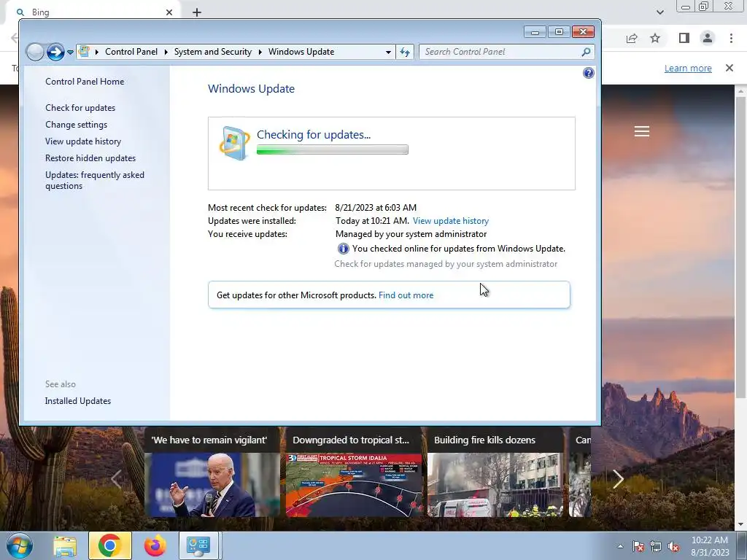Open Control Panel Home
Viewport: 747px width, 560px height.
pos(85,82)
